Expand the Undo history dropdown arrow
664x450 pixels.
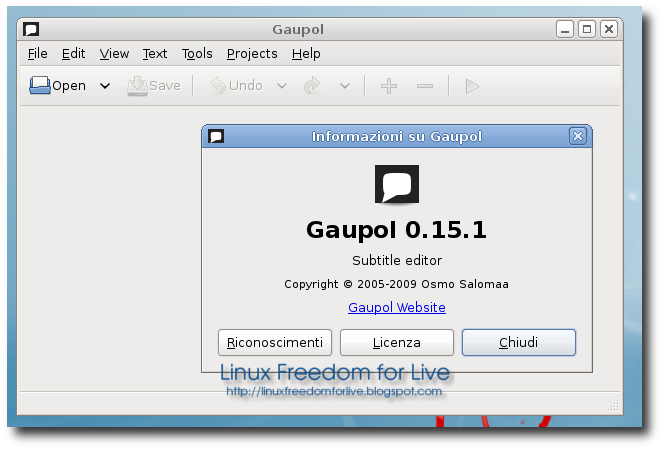pos(282,86)
